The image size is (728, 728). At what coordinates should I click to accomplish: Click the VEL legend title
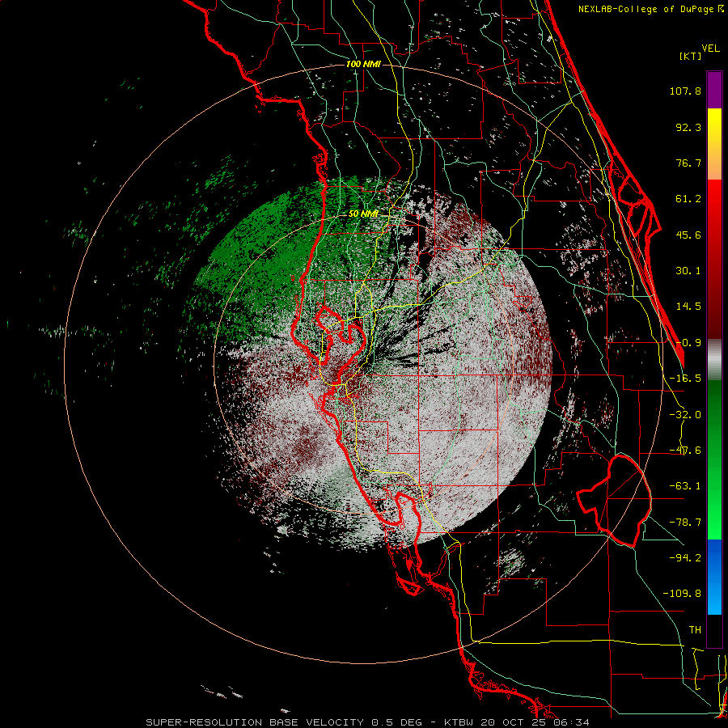click(710, 49)
